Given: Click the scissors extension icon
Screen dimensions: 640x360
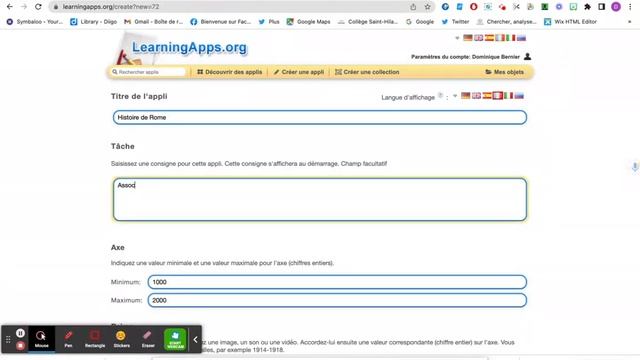Looking at the screenshot, I should pyautogui.click(x=516, y=7).
